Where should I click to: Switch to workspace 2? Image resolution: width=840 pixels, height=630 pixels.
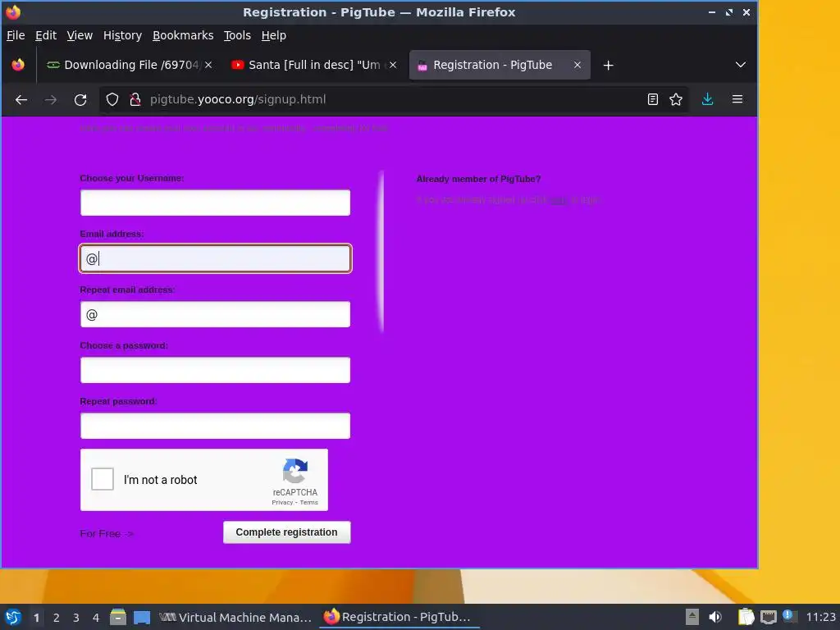pos(57,618)
